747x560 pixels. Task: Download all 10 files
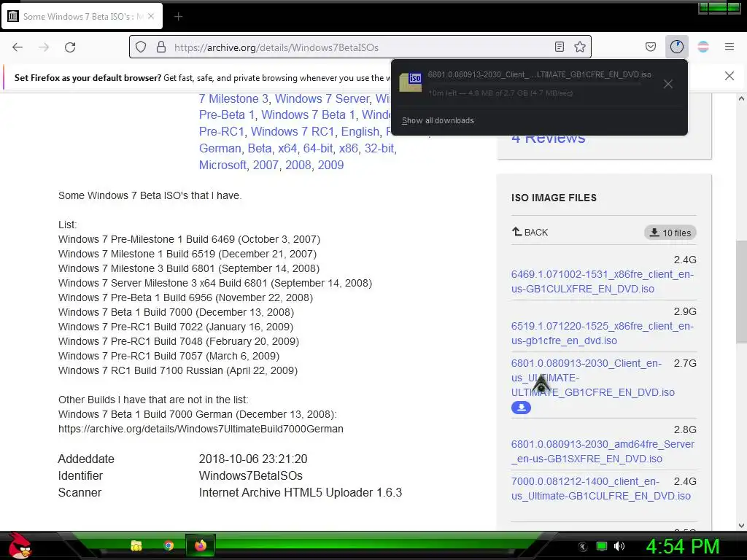pos(670,233)
